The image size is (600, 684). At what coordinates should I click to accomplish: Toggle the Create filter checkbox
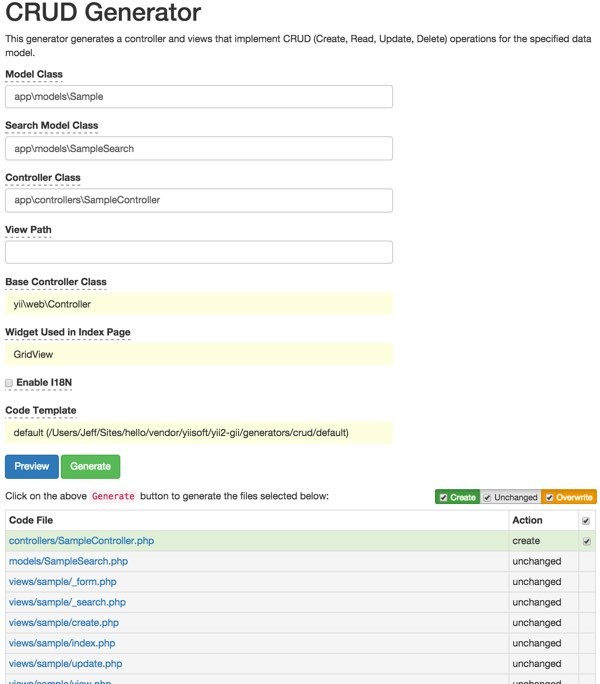(x=443, y=497)
